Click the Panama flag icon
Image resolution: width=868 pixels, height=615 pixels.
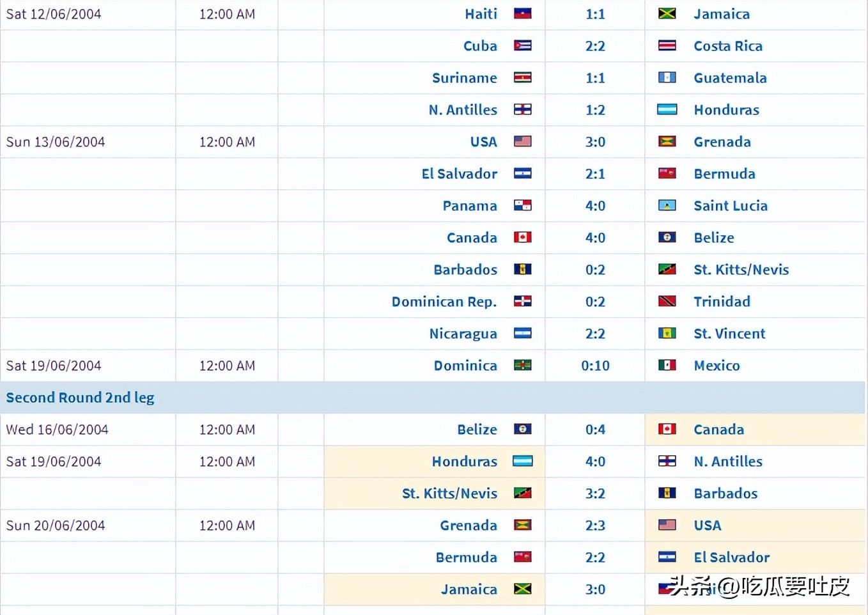522,205
